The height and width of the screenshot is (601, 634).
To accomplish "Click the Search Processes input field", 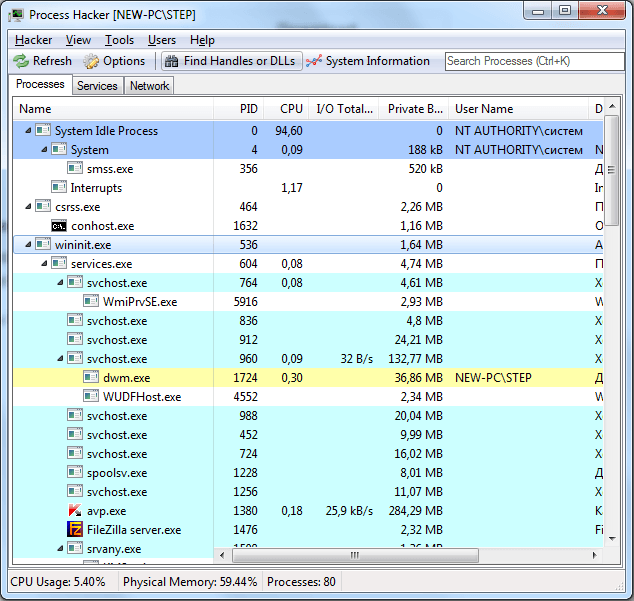I will 535,61.
